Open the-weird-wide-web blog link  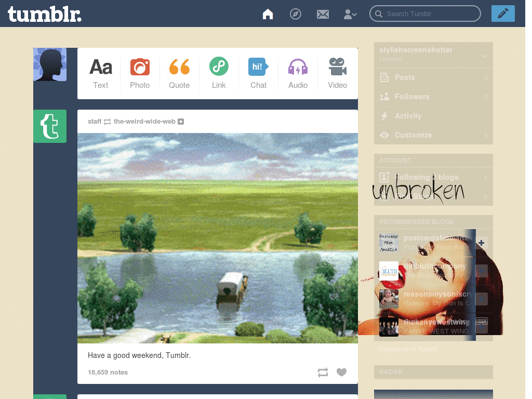click(144, 122)
